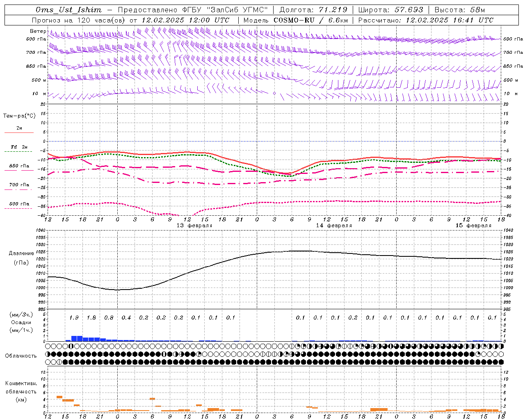This screenshot has height=420, width=525.
Task: Click the Td 2м dew point legend entry
Action: pyautogui.click(x=19, y=147)
